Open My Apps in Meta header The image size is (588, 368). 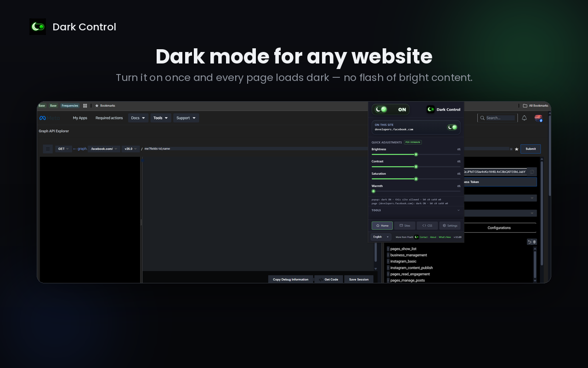(80, 118)
